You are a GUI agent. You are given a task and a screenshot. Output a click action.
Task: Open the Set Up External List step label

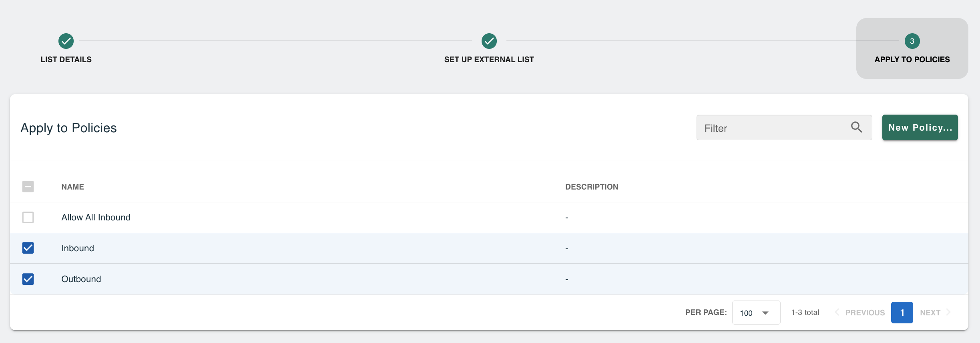point(489,59)
